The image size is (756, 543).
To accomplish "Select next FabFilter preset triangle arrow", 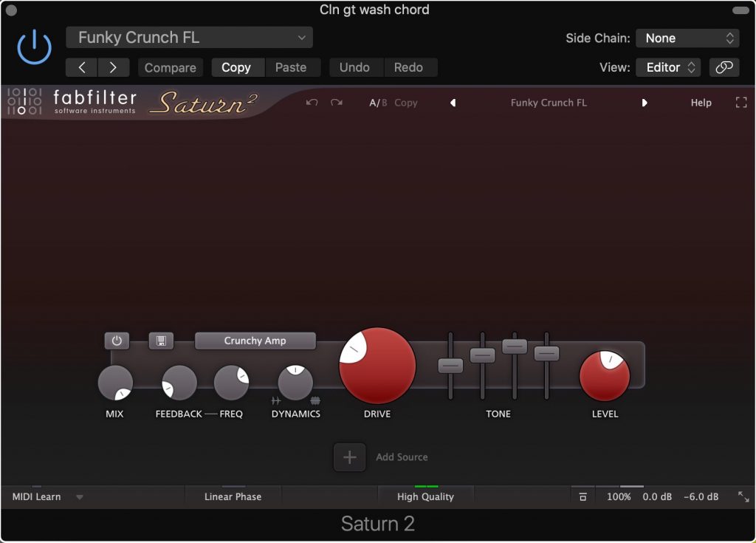I will 645,103.
